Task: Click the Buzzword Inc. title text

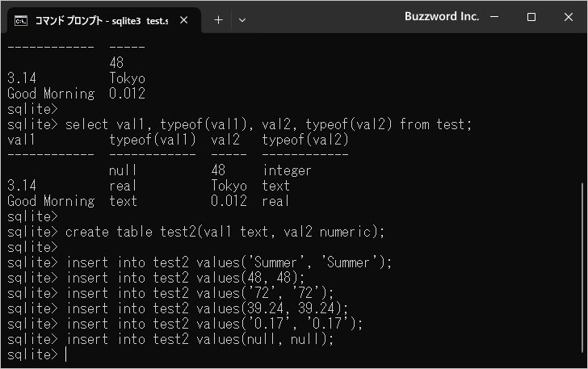Action: pyautogui.click(x=441, y=17)
